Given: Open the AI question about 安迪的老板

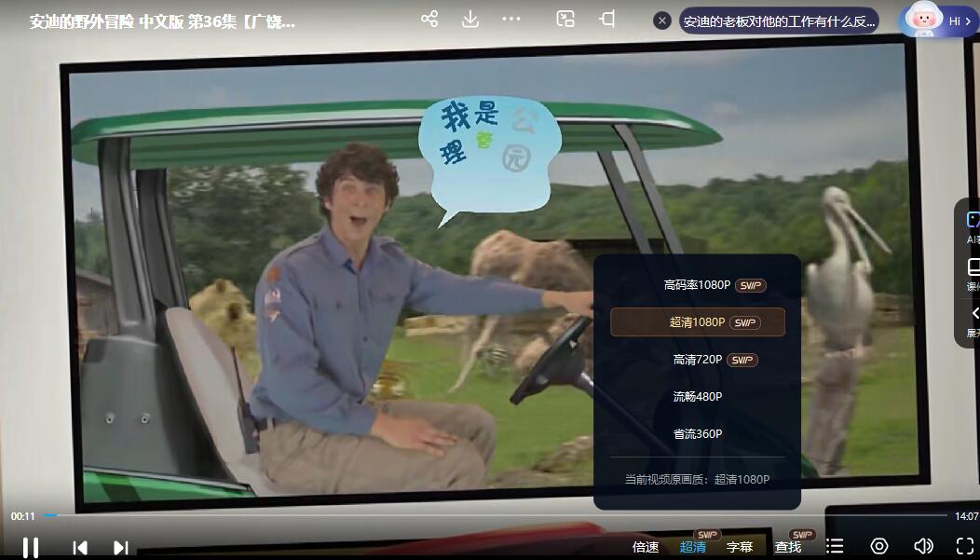Looking at the screenshot, I should click(779, 21).
